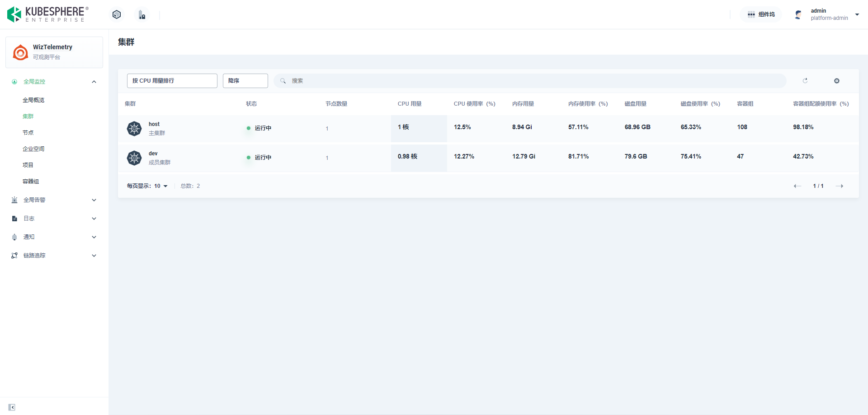Open table column settings gear icon
Viewport: 868px width, 415px height.
[x=836, y=81]
